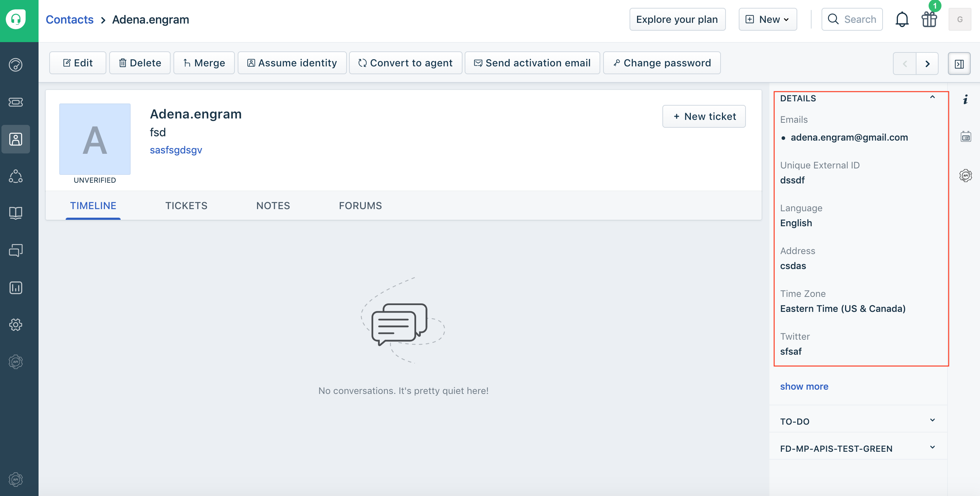
Task: Open the Dashboard icon in sidebar
Action: click(x=16, y=65)
